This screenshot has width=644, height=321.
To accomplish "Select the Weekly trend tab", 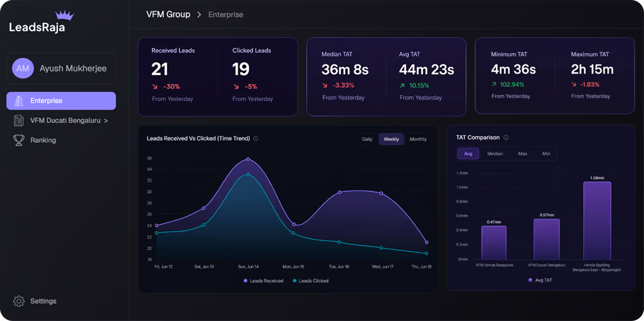I will [x=391, y=139].
